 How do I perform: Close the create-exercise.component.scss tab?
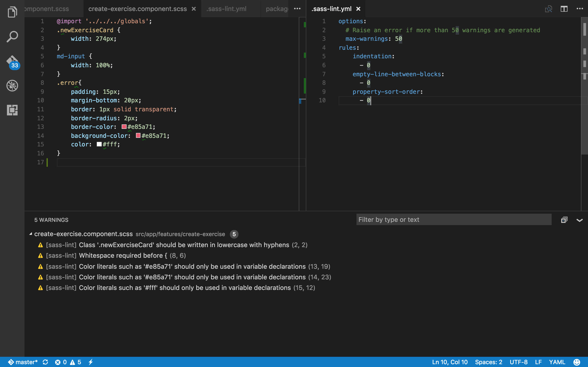click(194, 9)
